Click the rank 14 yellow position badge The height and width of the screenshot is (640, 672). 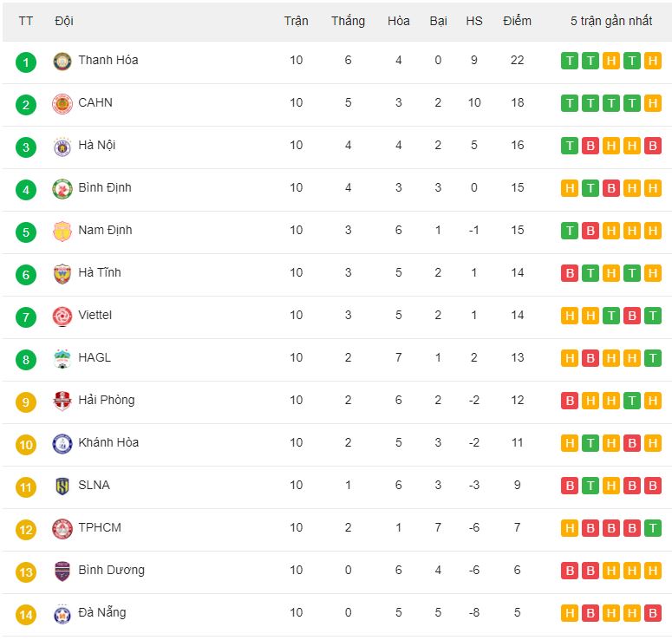(x=26, y=615)
